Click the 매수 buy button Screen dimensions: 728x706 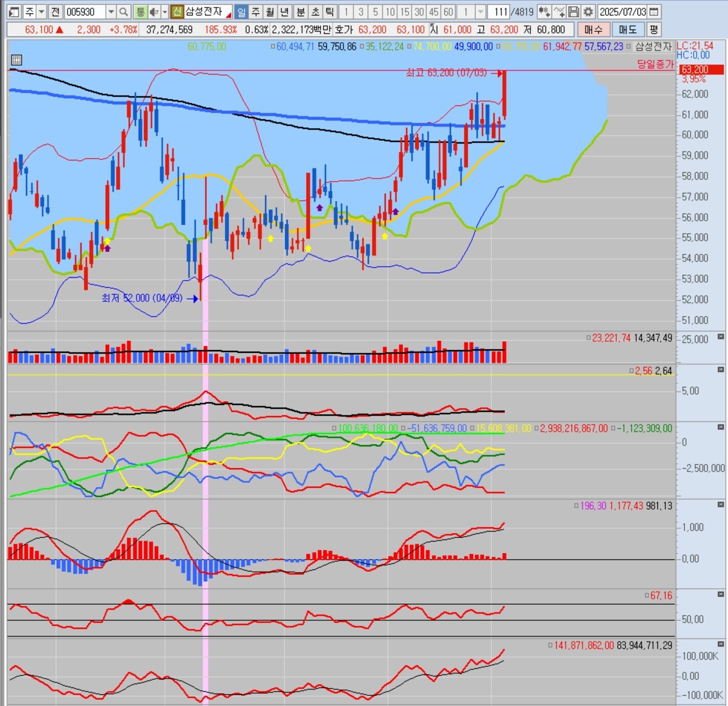593,30
